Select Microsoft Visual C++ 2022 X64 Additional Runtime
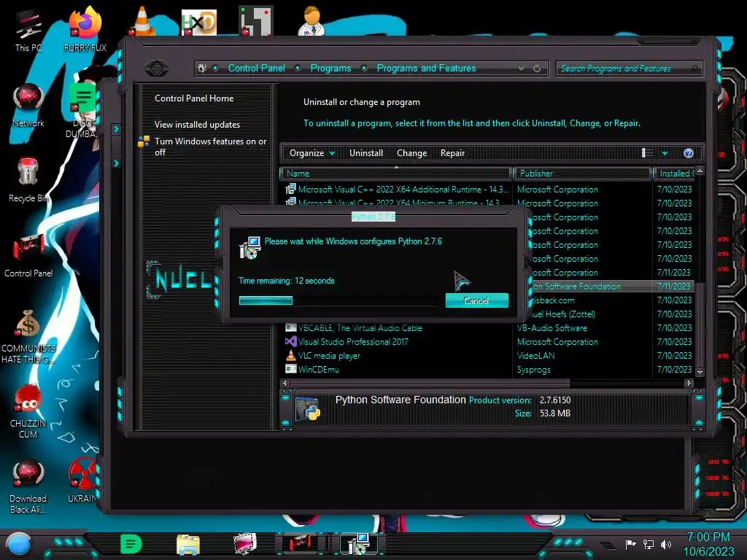 (489, 189)
